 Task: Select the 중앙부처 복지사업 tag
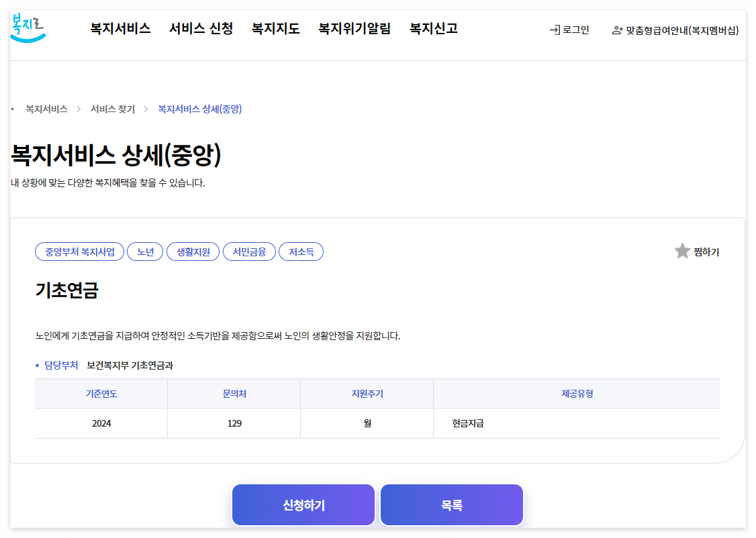79,252
